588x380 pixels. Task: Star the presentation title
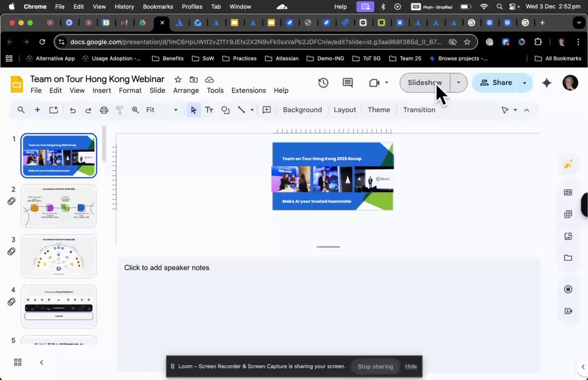(178, 80)
